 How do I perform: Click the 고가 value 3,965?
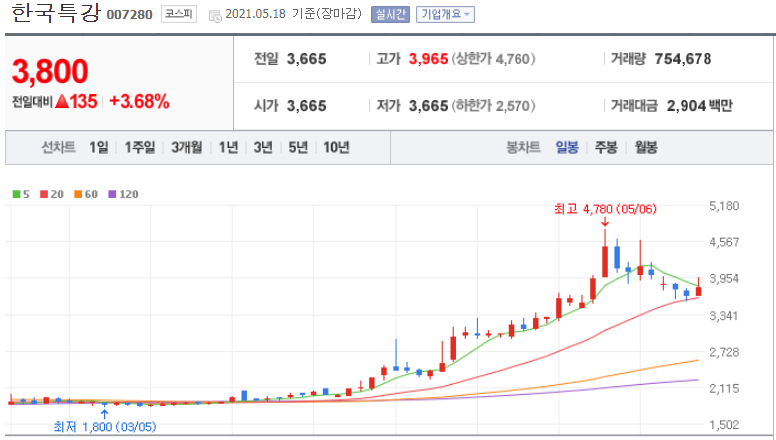[x=428, y=59]
